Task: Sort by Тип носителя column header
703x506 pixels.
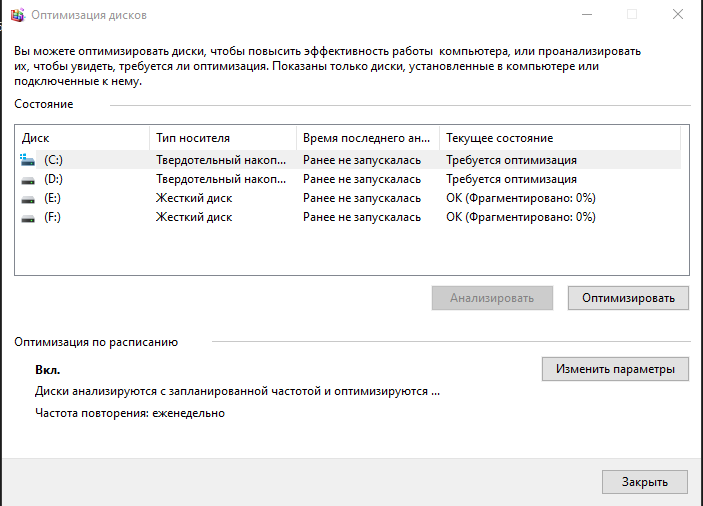Action: [x=223, y=138]
